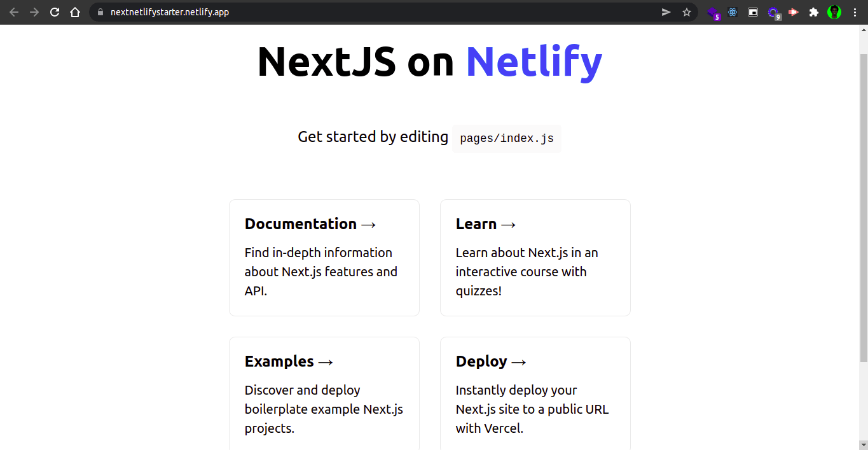Open the React Developer Tools extension

pos(733,12)
